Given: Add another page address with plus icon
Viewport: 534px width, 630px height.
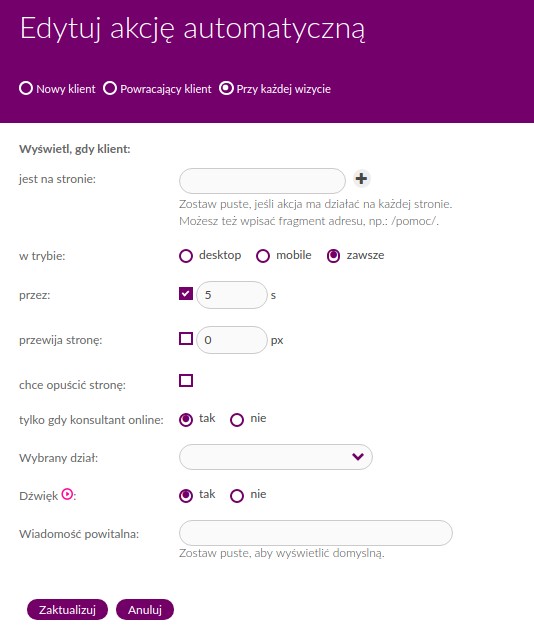Looking at the screenshot, I should [361, 178].
